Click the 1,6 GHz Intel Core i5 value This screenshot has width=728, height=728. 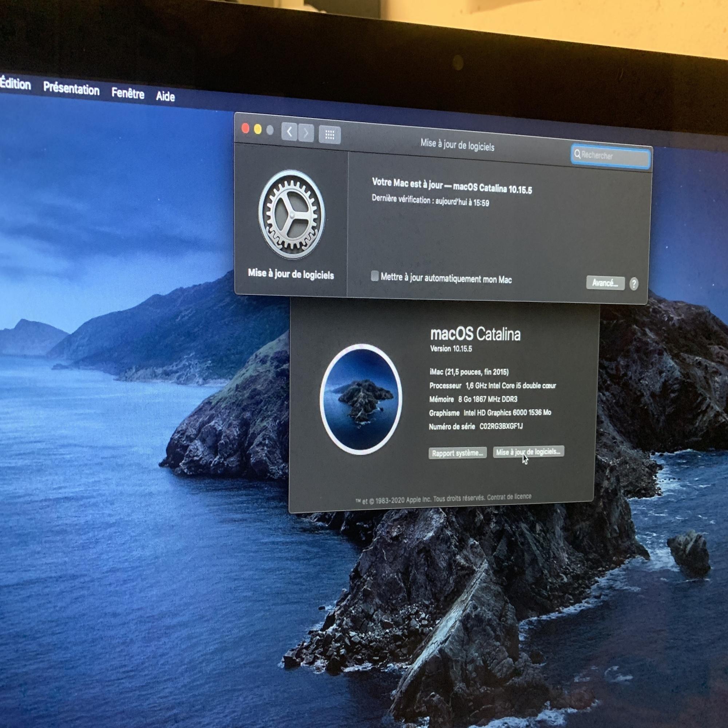click(511, 385)
